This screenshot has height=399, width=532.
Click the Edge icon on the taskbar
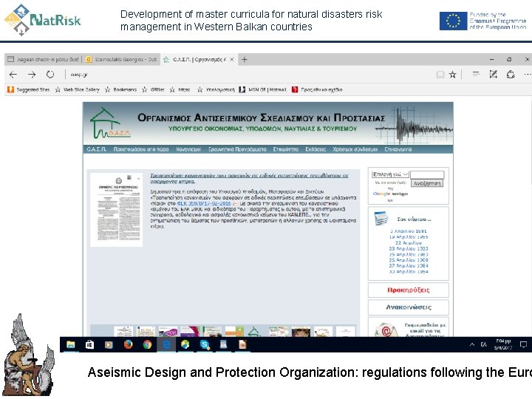pyautogui.click(x=166, y=345)
